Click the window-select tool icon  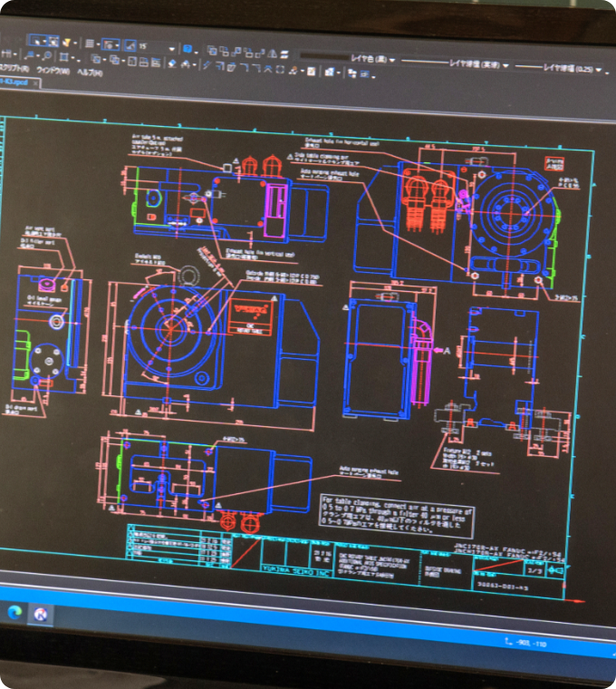[53, 42]
